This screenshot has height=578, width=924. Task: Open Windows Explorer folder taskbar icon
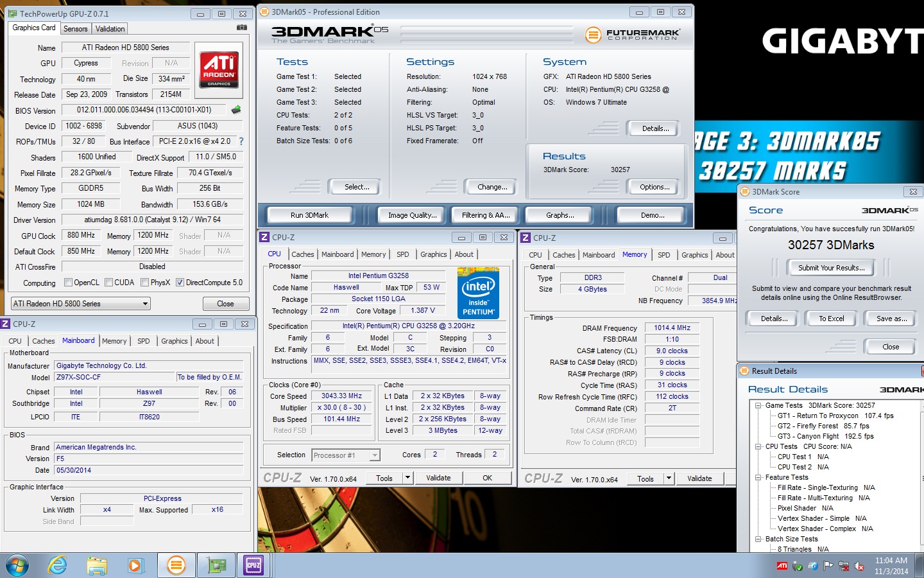[97, 566]
